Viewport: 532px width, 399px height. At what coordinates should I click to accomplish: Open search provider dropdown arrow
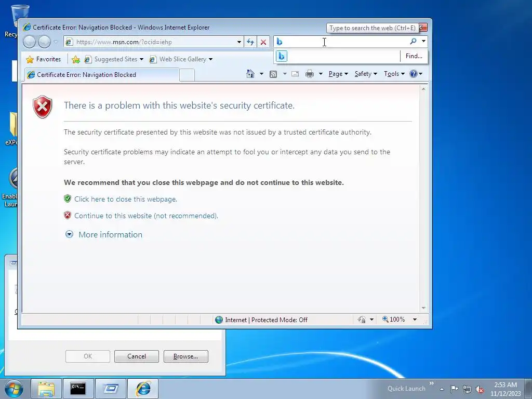pyautogui.click(x=423, y=42)
